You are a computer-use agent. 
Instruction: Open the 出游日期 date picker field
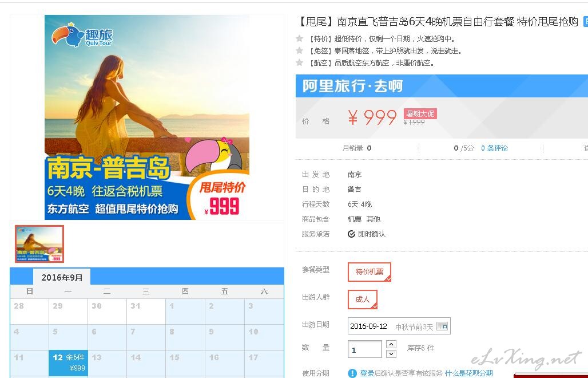(399, 326)
